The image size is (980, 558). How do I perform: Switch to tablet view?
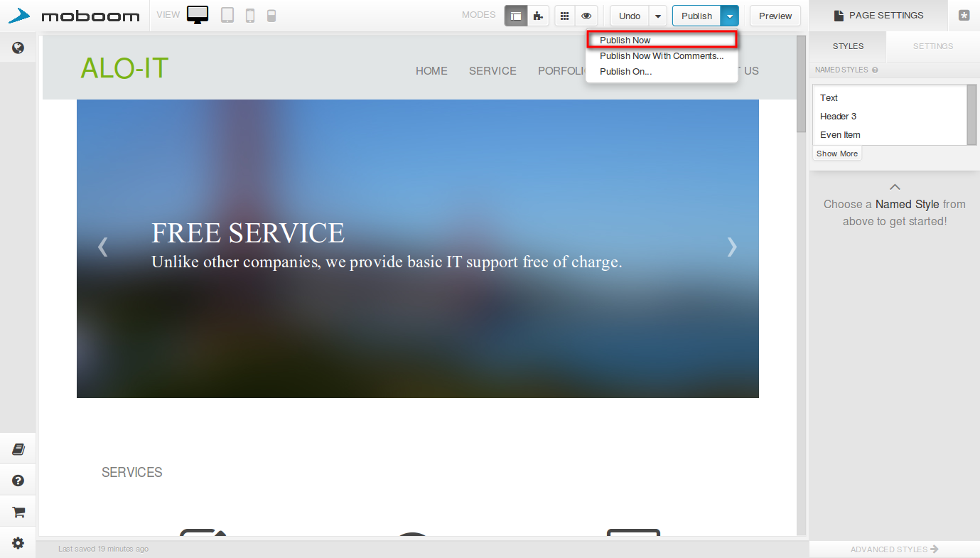[x=227, y=16]
